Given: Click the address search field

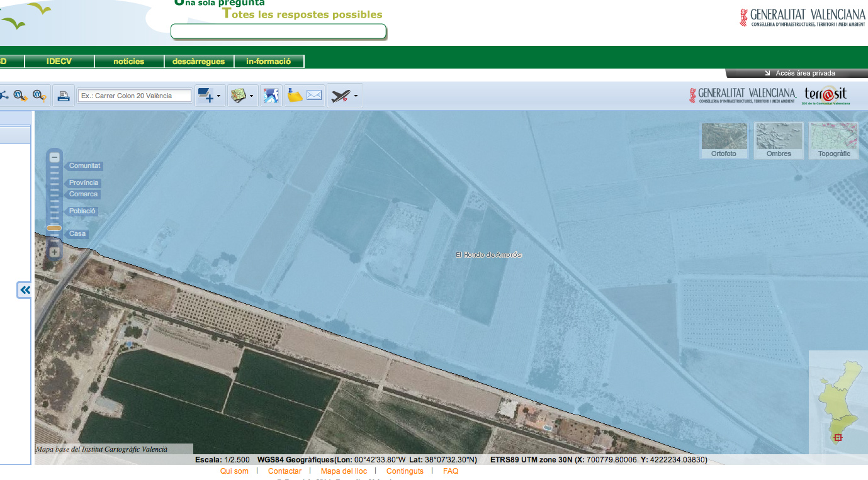Looking at the screenshot, I should click(134, 96).
